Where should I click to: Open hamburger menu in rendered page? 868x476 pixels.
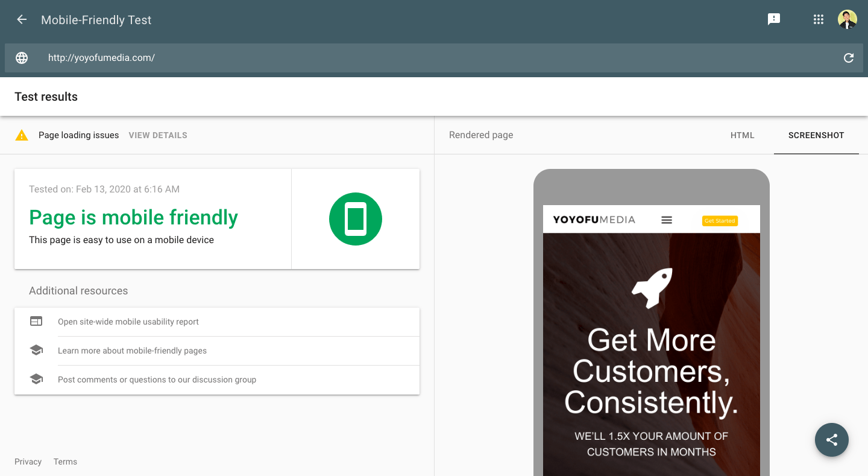[667, 220]
